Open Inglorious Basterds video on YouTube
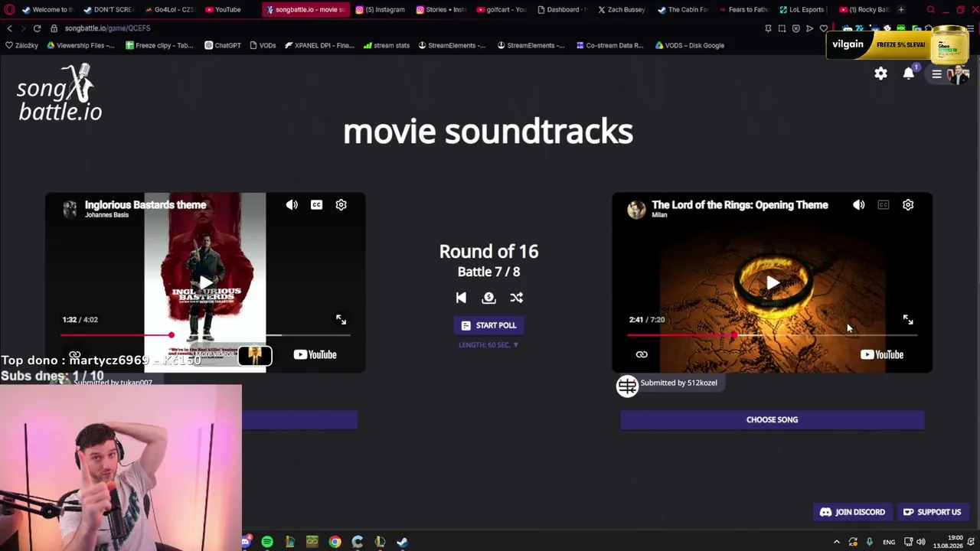Viewport: 980px width, 551px height. pos(315,354)
